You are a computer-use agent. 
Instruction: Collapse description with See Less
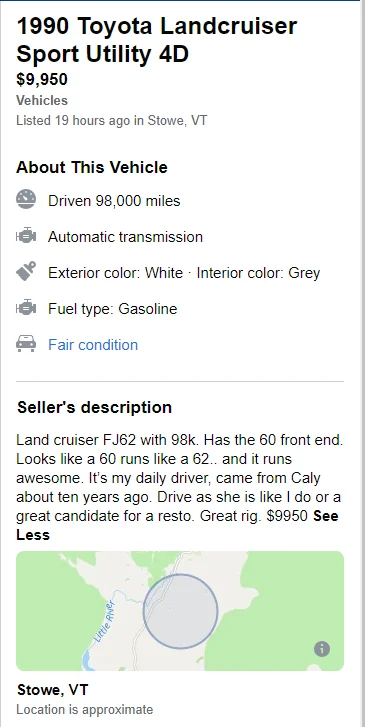177,525
